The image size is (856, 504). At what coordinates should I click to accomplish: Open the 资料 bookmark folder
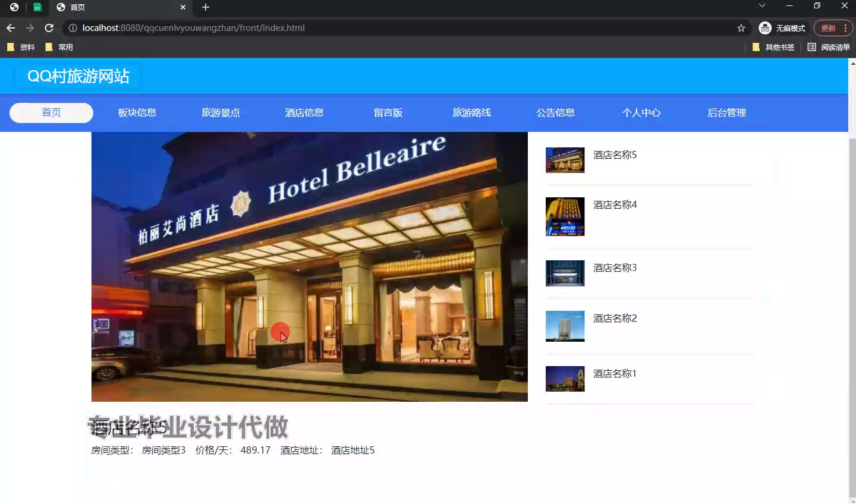click(x=21, y=47)
